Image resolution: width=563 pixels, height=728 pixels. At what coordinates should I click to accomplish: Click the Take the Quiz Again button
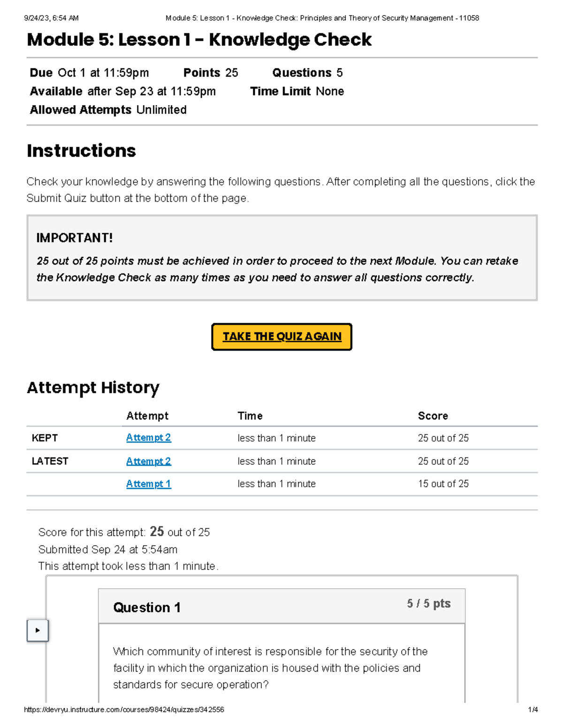pos(281,337)
